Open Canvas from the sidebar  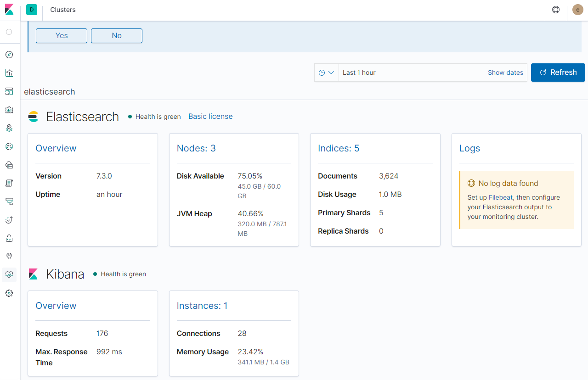[9, 110]
